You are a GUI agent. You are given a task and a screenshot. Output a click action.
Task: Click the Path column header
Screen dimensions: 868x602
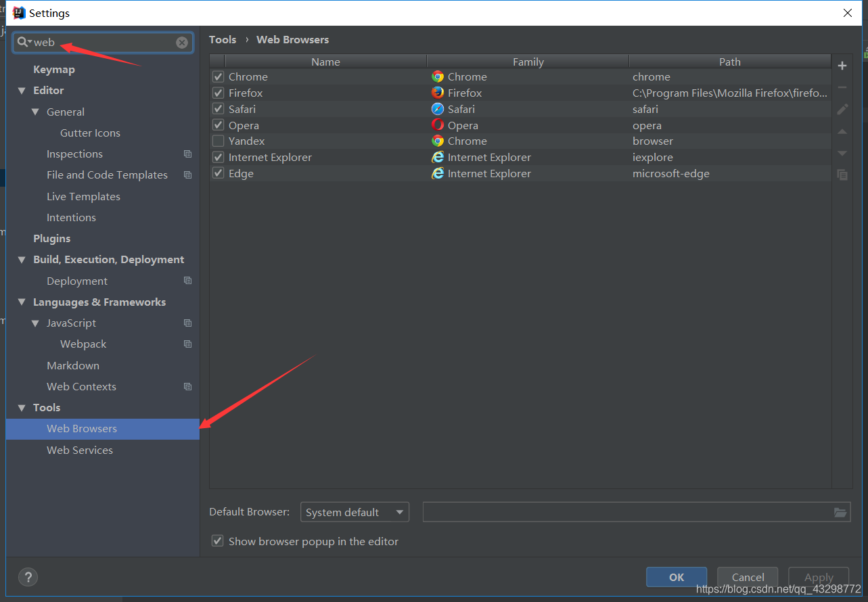coord(730,62)
